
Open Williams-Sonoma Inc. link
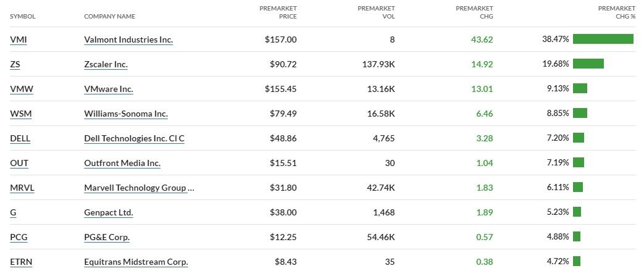pyautogui.click(x=125, y=114)
